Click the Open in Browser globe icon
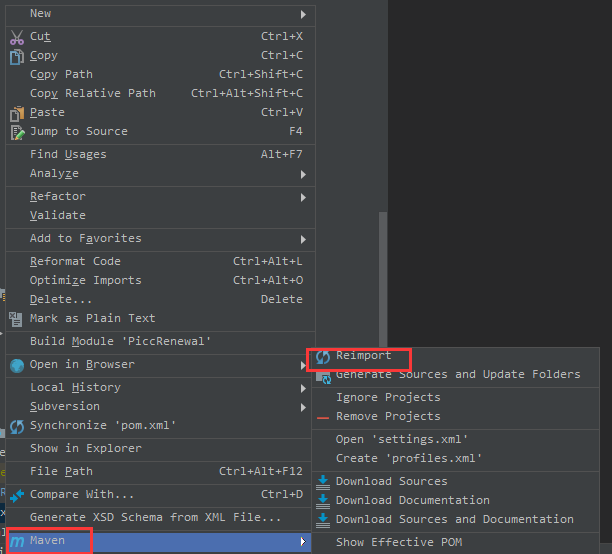Screen dimensions: 612x554 (17, 365)
